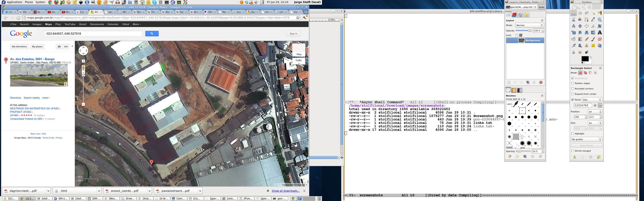This screenshot has width=644, height=201.
Task: Open the layer Mode Normal dropdown
Action: point(530,25)
